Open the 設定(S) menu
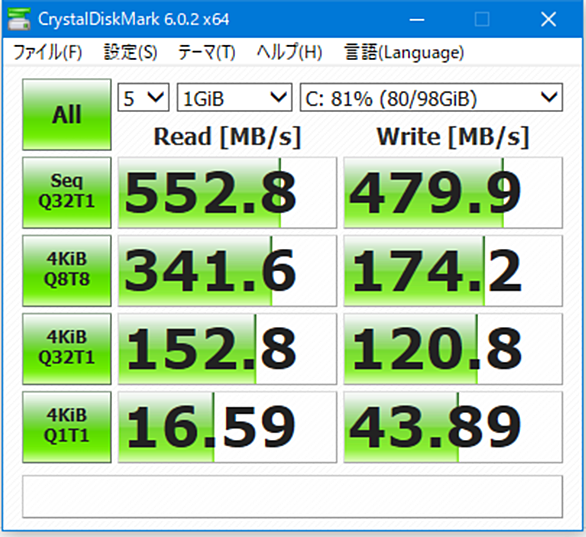The height and width of the screenshot is (537, 586). [x=130, y=52]
